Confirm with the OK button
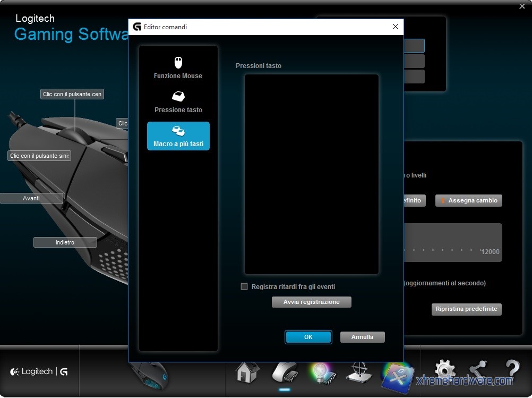This screenshot has width=532, height=398. [308, 337]
